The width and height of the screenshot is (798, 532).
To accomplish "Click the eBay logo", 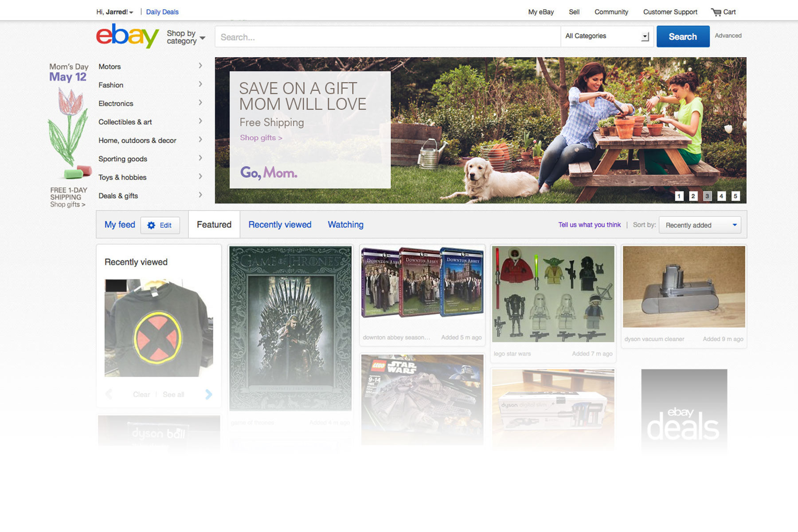I will [x=127, y=36].
